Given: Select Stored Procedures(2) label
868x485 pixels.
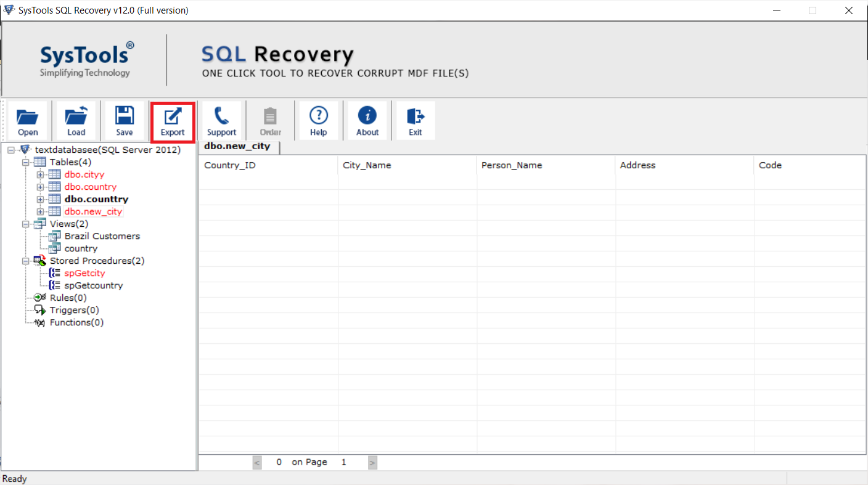Looking at the screenshot, I should click(97, 261).
